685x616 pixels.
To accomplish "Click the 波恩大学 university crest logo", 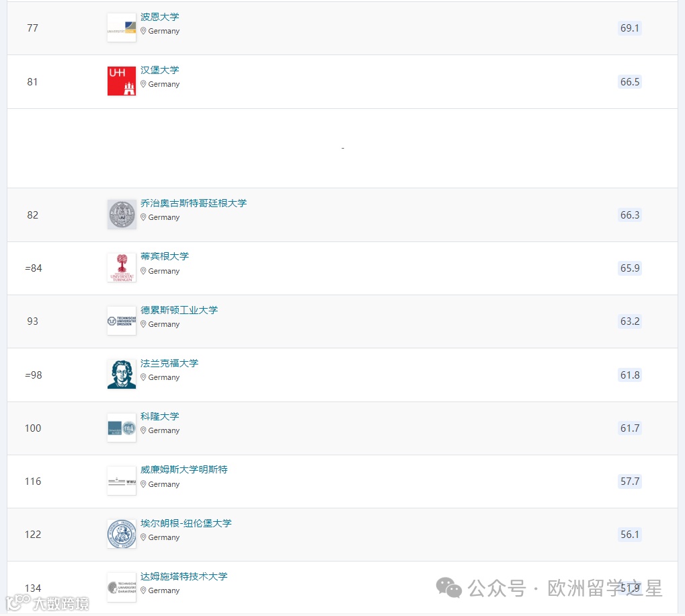I will click(121, 28).
